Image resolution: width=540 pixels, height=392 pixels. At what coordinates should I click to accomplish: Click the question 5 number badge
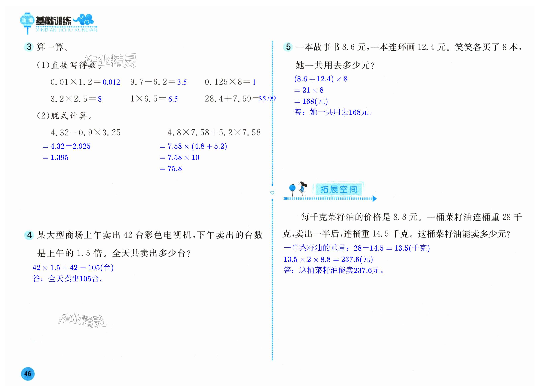(288, 47)
